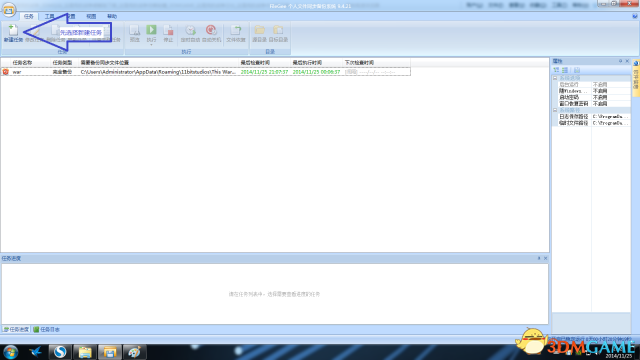Click the red status icon of task war
Screen dimensions: 640x360
coord(6,71)
